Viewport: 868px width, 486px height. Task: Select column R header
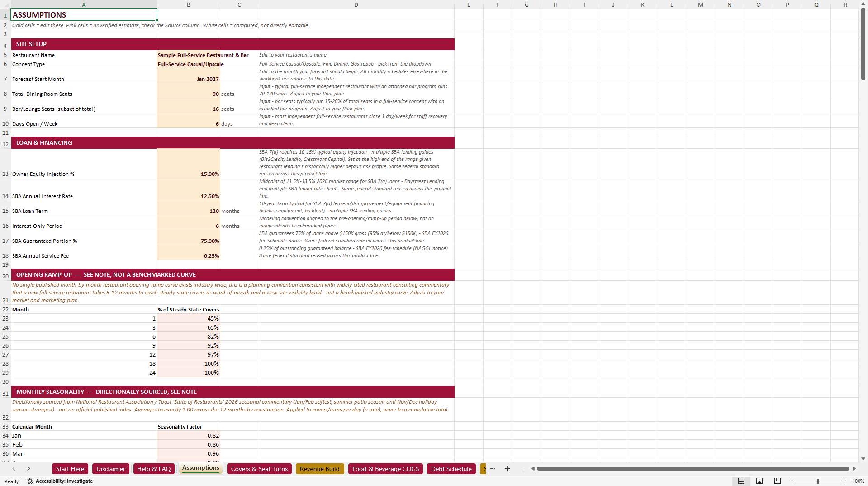[x=845, y=5]
